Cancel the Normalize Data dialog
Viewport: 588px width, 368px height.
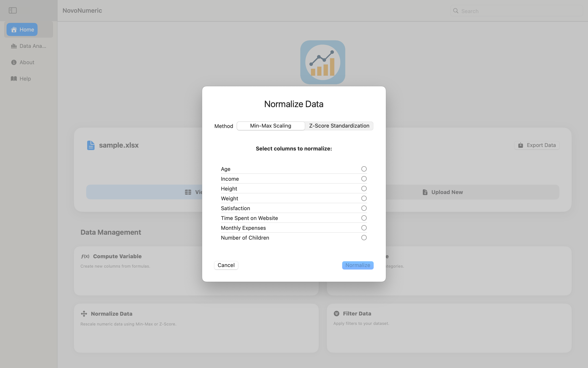pos(226,265)
